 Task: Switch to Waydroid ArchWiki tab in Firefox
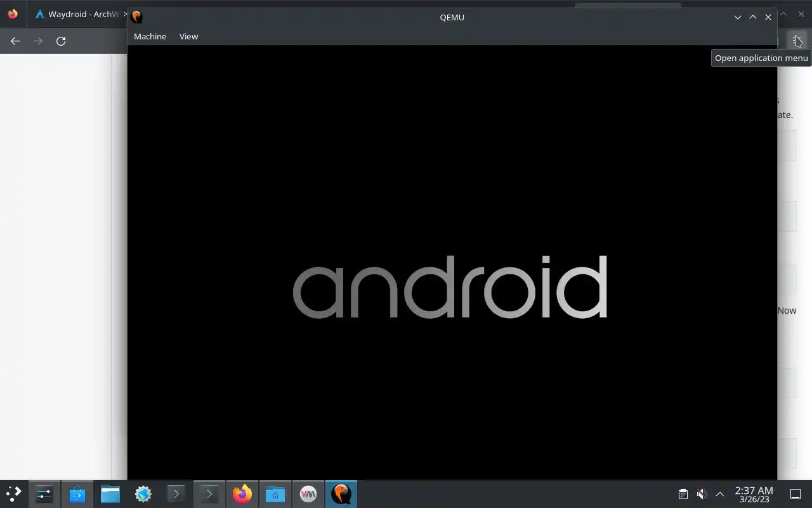[x=79, y=14]
